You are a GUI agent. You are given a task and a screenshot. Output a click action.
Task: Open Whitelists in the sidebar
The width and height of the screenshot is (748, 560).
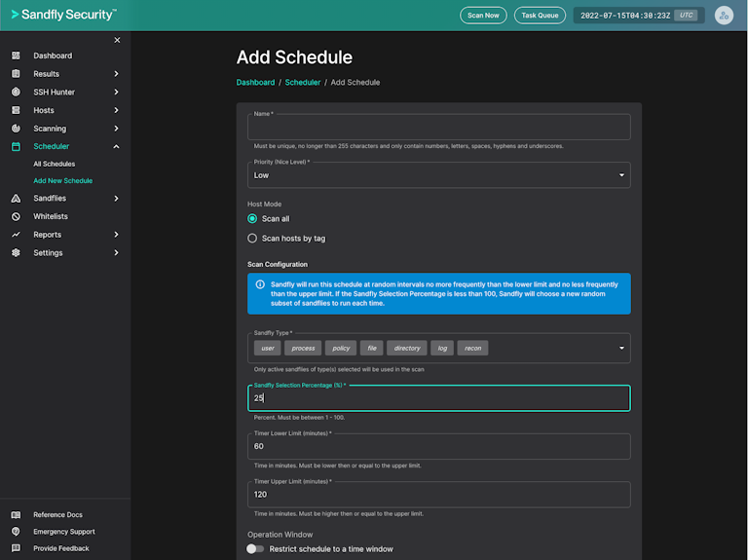coord(51,216)
